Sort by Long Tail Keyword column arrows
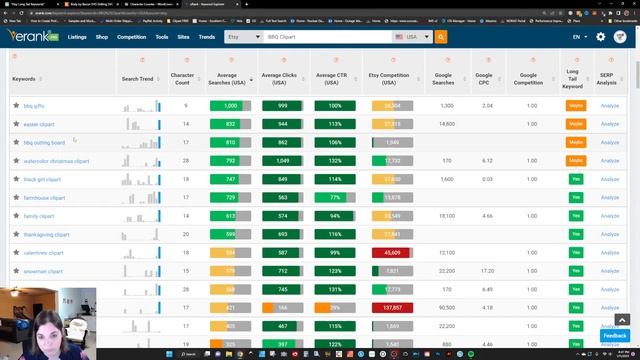 588,79
